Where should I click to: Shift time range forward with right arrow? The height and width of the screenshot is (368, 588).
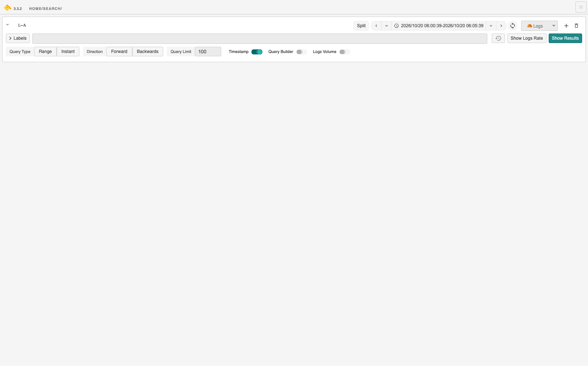(501, 26)
